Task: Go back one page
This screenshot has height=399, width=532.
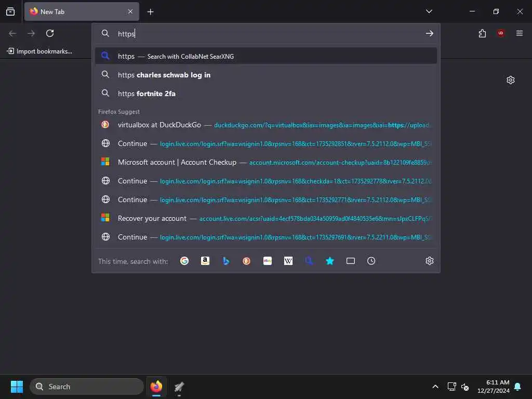Action: click(12, 33)
